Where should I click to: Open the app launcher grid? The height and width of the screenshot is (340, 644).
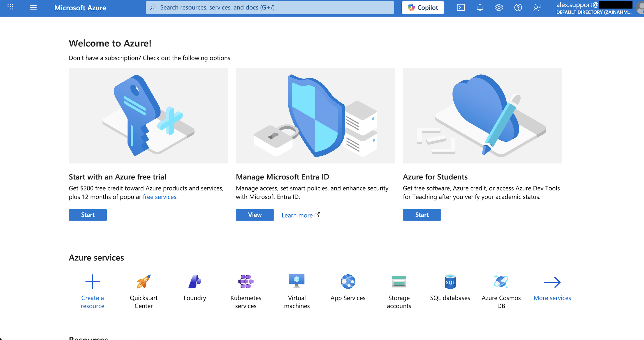[10, 7]
